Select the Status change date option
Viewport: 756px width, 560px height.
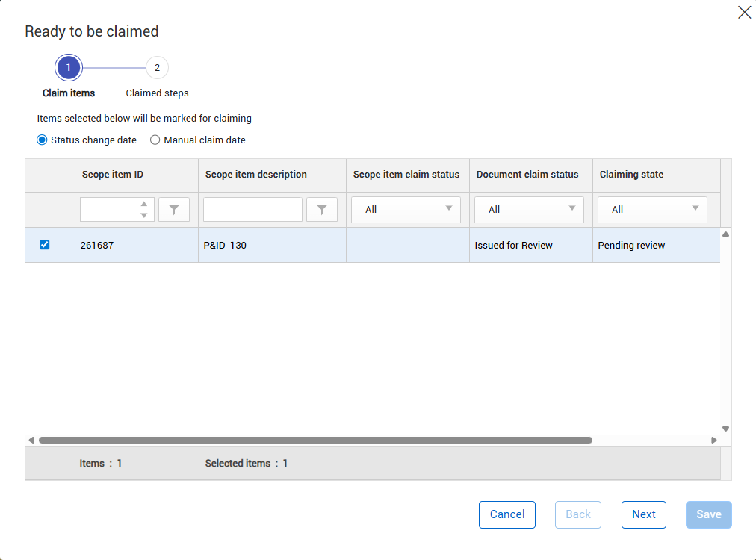point(42,140)
